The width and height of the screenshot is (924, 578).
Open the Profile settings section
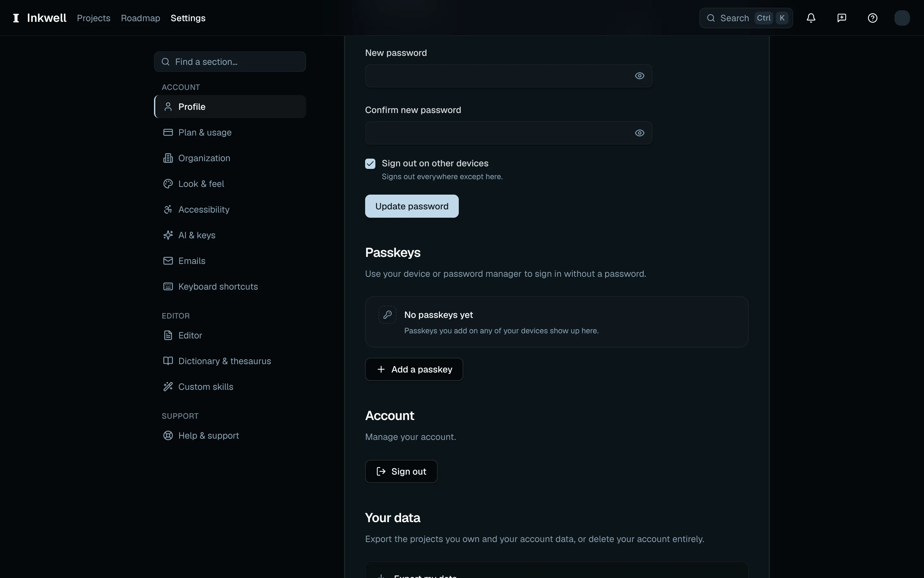[x=230, y=107]
